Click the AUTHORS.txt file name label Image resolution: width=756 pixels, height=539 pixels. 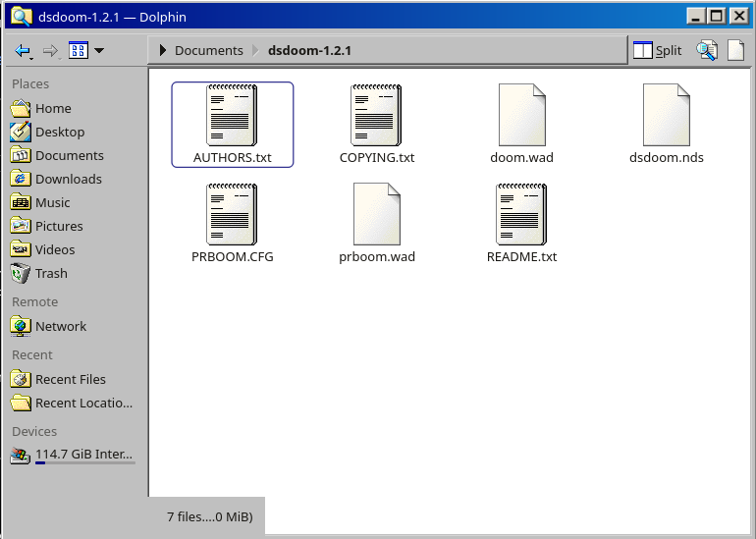233,158
